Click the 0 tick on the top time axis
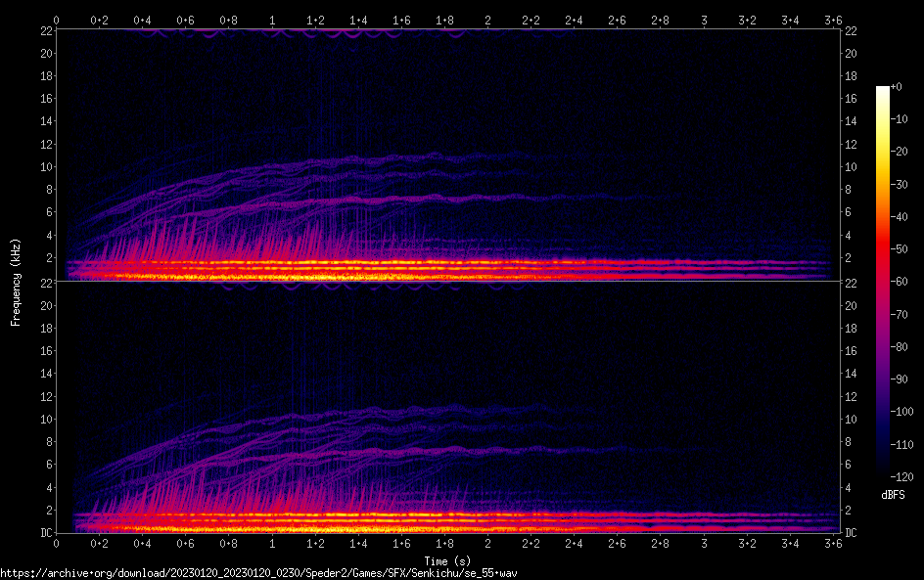Viewport: 924px width, 580px height. 57,20
